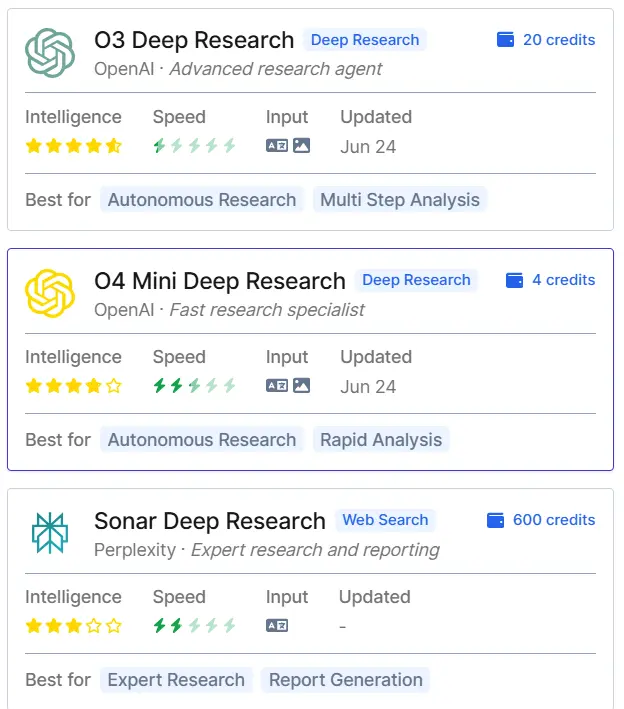Click the image input icon in O3 Deep Research
This screenshot has height=709, width=624.
(302, 146)
